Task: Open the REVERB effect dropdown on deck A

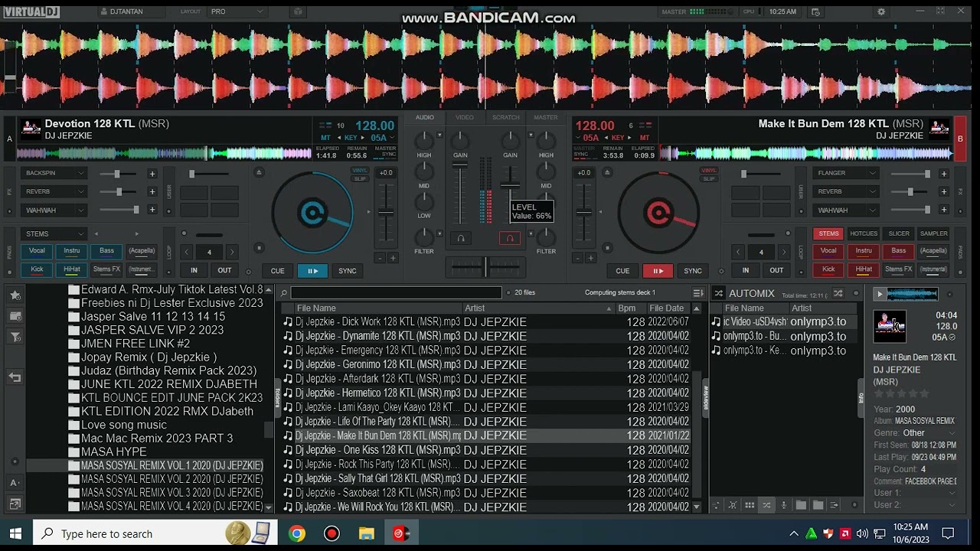Action: (x=54, y=191)
